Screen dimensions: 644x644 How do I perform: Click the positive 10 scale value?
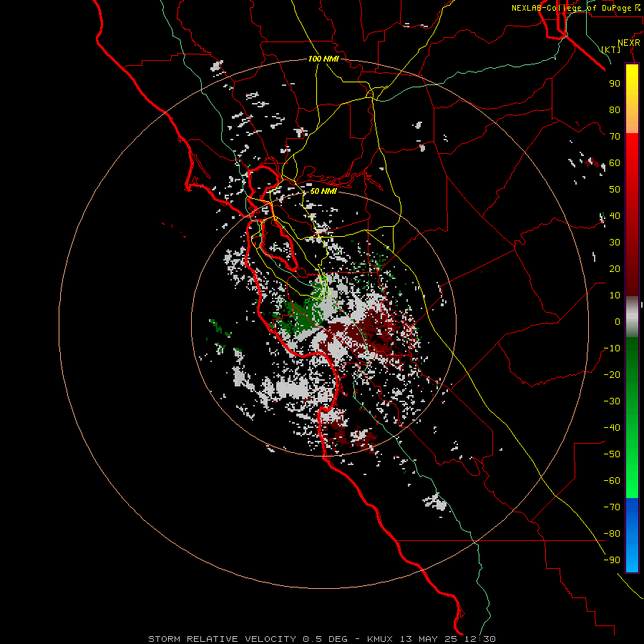(x=615, y=296)
